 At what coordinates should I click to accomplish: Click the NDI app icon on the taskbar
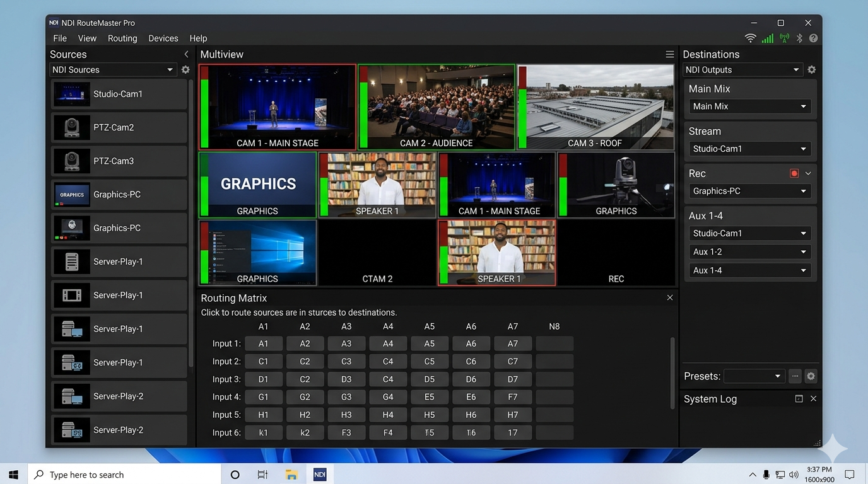click(x=320, y=475)
